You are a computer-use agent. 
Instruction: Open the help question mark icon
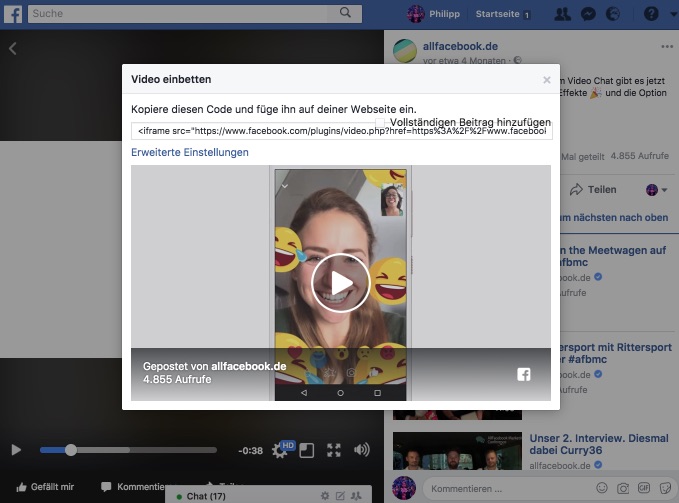coord(651,14)
